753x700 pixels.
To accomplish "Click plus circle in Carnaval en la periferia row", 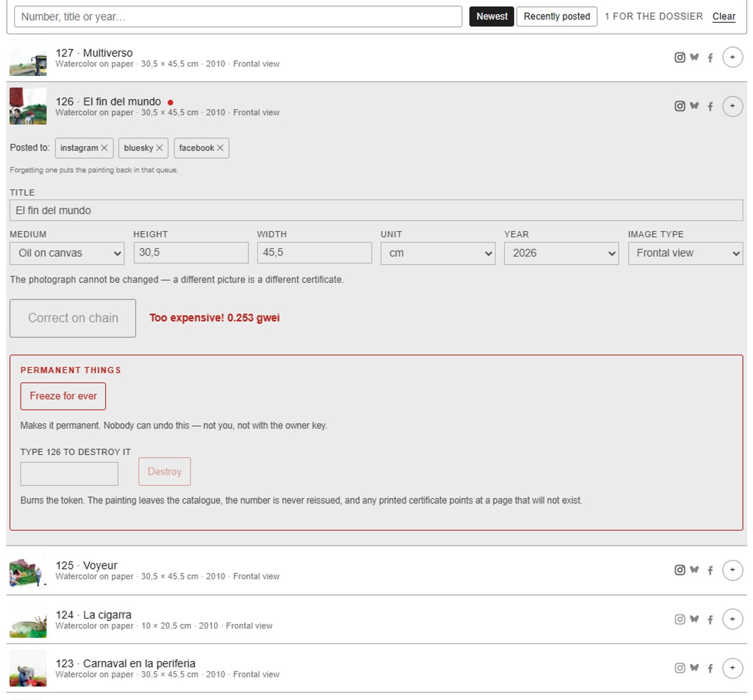I will click(x=732, y=668).
